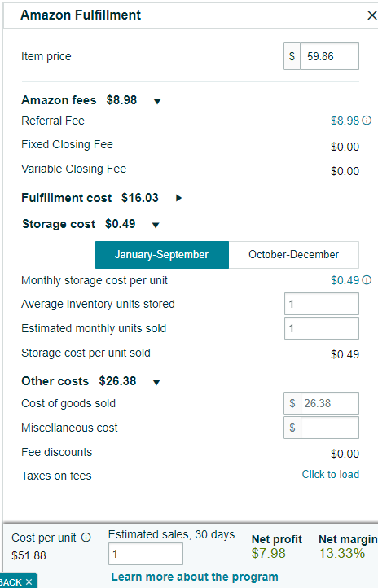
Task: Click the Estimated monthly units sold field
Action: click(x=321, y=328)
